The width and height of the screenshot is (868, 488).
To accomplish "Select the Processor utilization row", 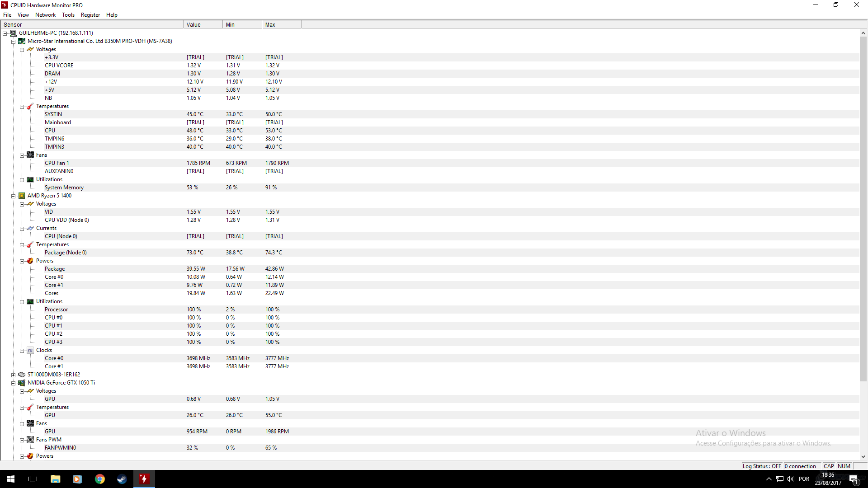I will click(429, 310).
